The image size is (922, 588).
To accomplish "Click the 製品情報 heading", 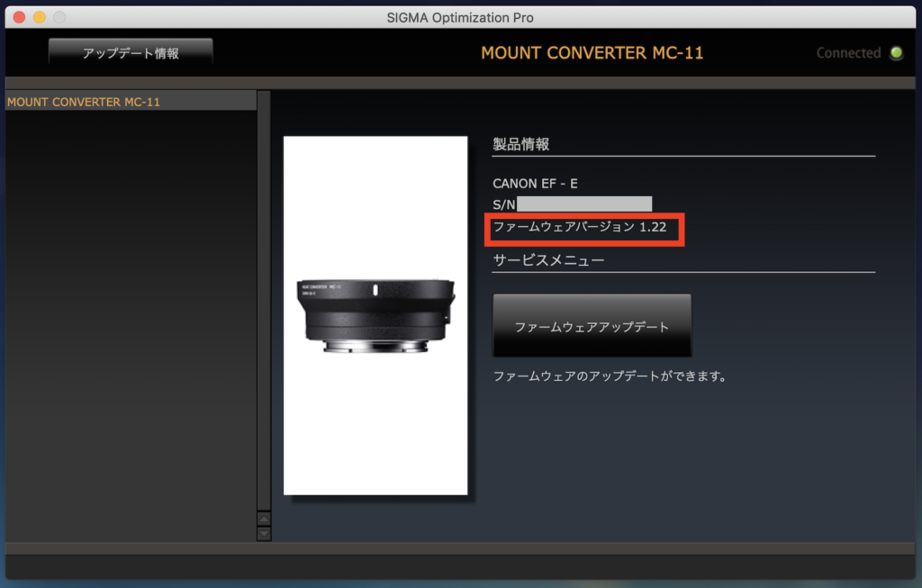I will (x=521, y=144).
